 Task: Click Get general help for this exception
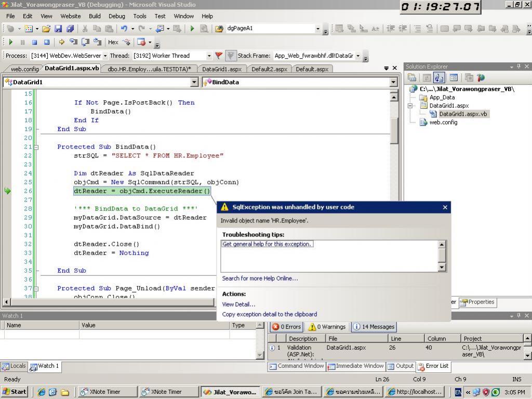point(267,244)
